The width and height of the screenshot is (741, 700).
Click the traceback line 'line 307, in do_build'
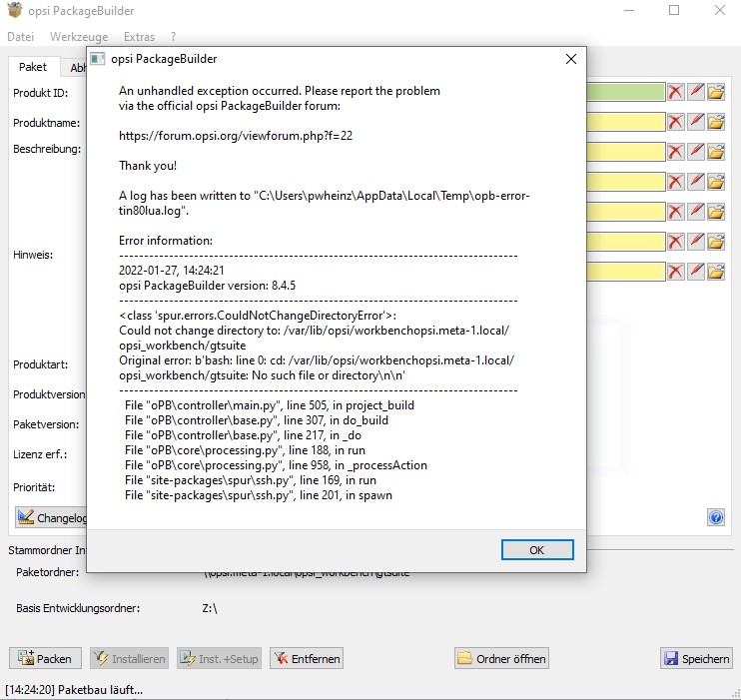(x=257, y=420)
